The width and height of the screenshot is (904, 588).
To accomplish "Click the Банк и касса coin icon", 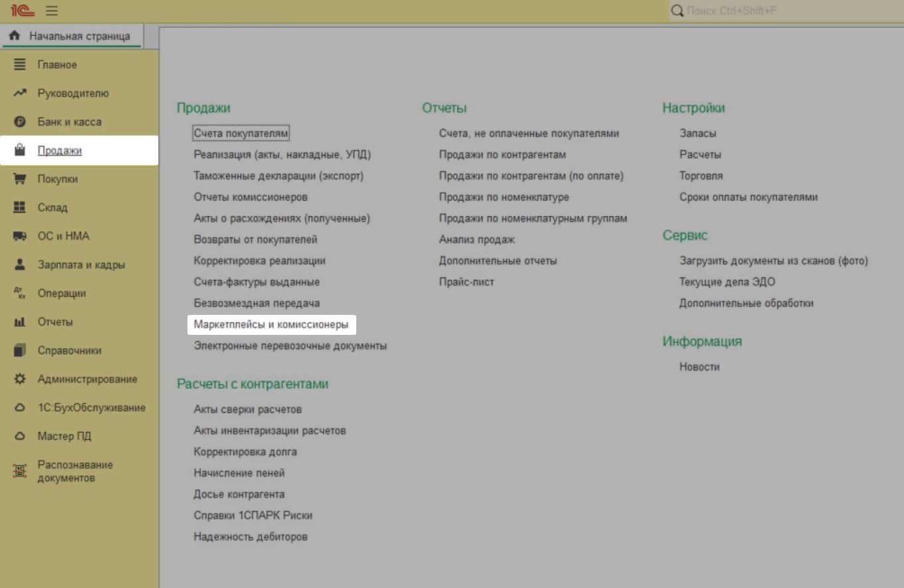I will click(x=20, y=122).
